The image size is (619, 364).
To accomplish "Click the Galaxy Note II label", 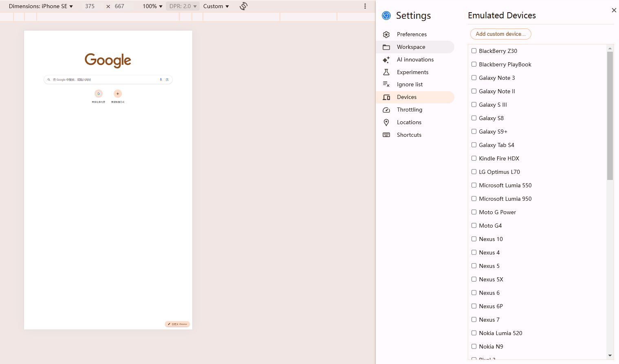I will tap(497, 91).
